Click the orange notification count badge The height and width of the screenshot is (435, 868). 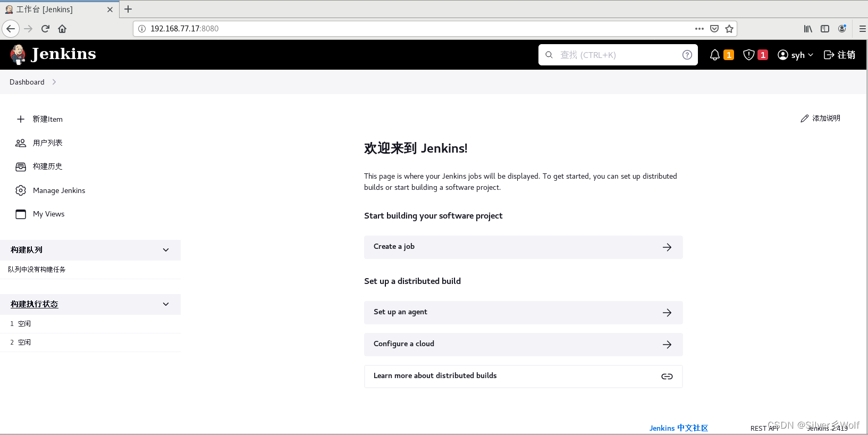tap(729, 55)
